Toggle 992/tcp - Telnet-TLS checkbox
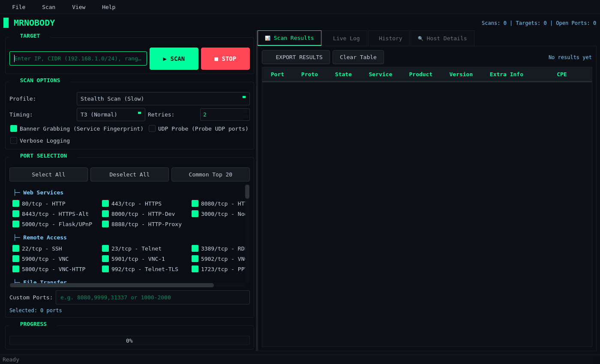Screen dimensions: 600x364 [x=105, y=269]
